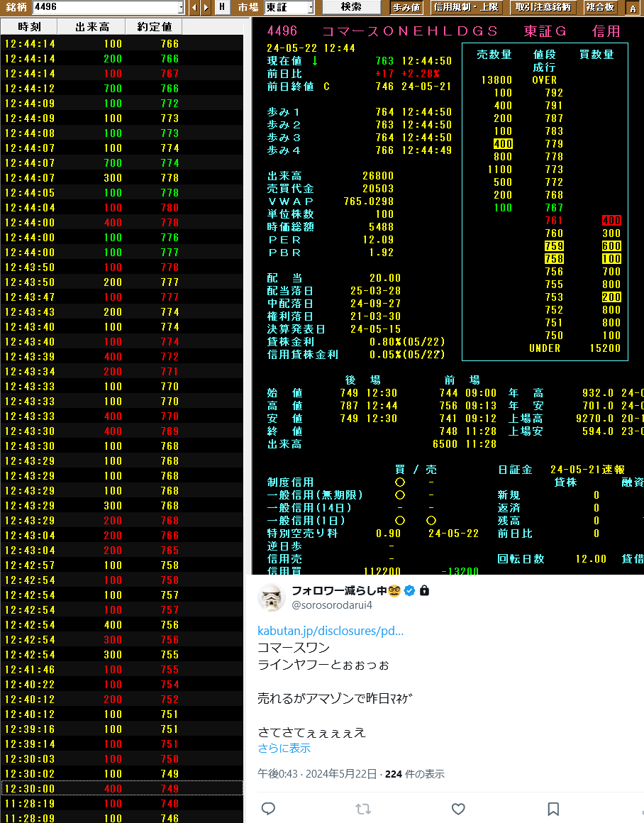644x823 pixels.
Task: Click the H history button
Action: pyautogui.click(x=222, y=7)
